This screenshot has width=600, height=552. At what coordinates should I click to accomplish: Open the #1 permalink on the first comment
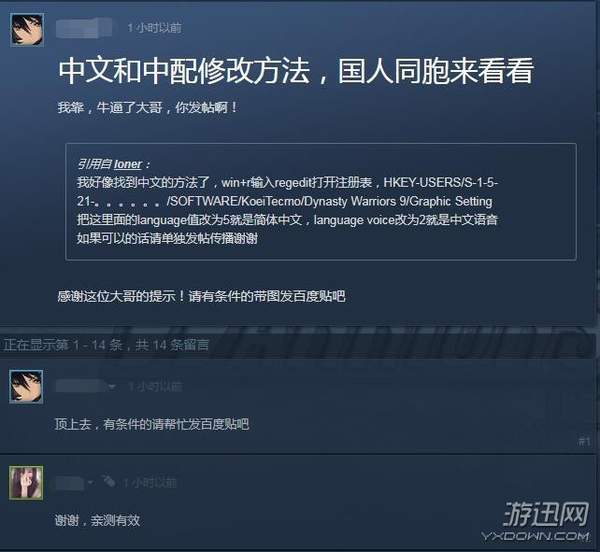click(x=584, y=441)
